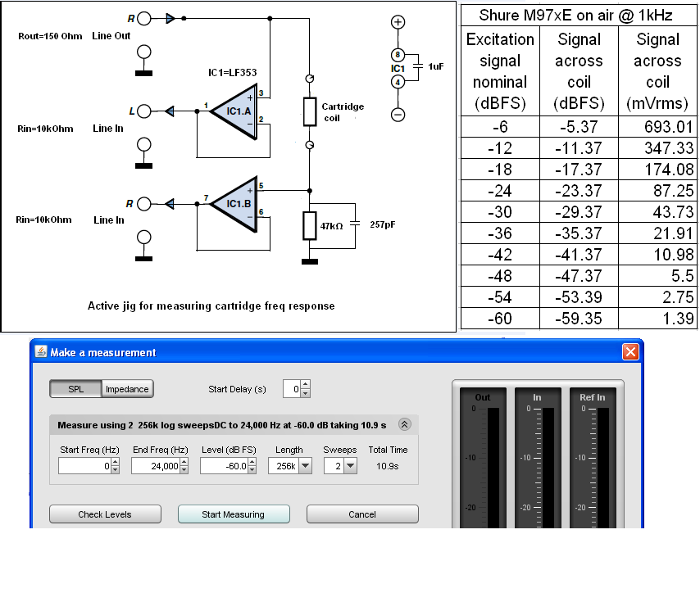
Task: Select the SPL measurement mode
Action: tap(75, 388)
